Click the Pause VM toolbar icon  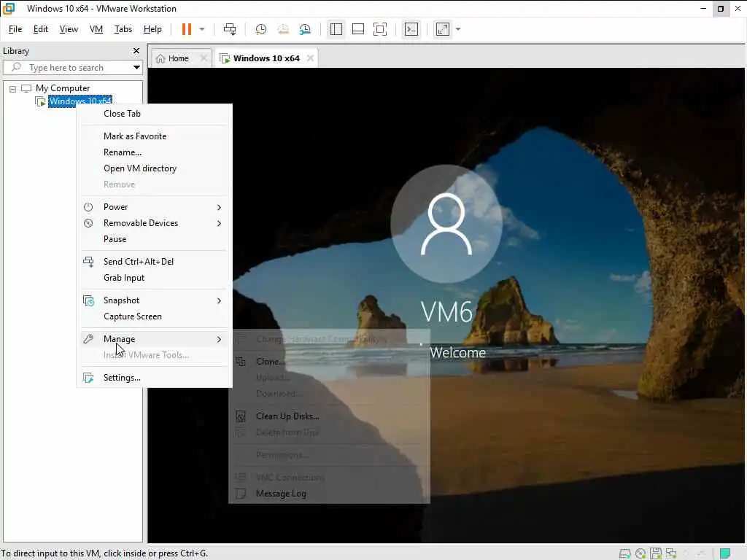[x=186, y=29]
